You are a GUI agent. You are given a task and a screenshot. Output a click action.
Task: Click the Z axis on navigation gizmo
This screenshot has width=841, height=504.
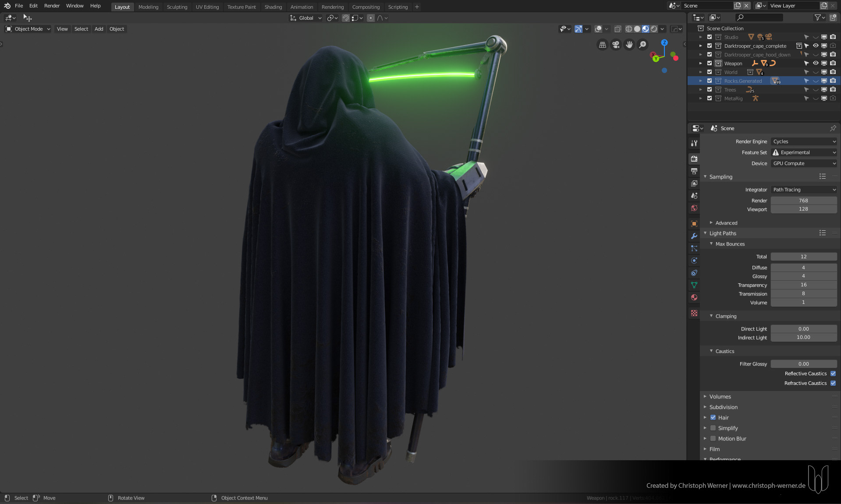click(664, 42)
